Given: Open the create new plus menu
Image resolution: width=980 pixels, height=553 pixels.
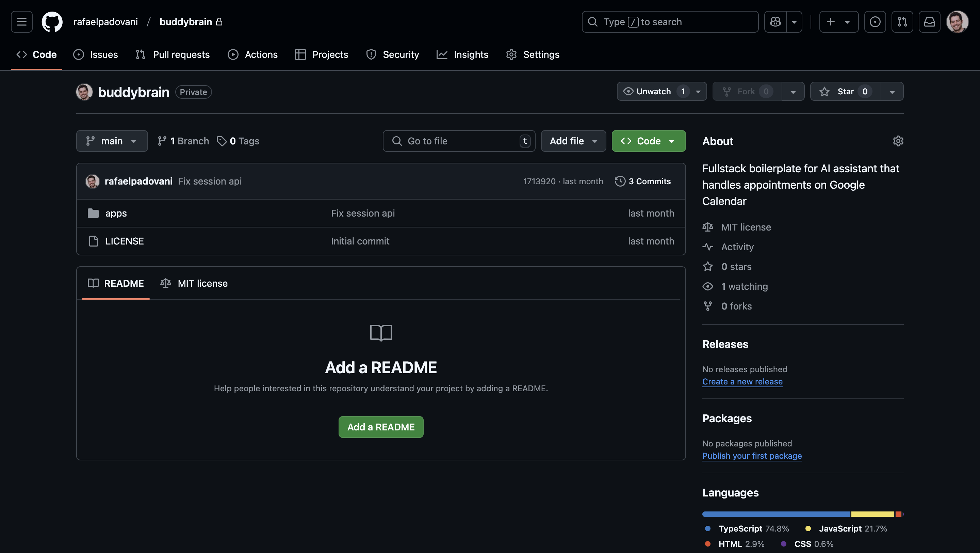Looking at the screenshot, I should pyautogui.click(x=839, y=22).
